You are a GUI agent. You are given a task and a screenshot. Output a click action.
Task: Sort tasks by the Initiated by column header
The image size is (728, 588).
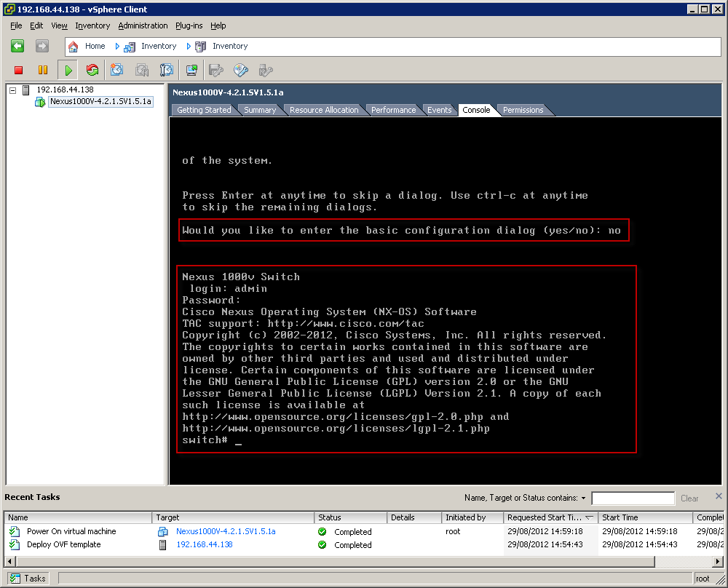point(472,517)
